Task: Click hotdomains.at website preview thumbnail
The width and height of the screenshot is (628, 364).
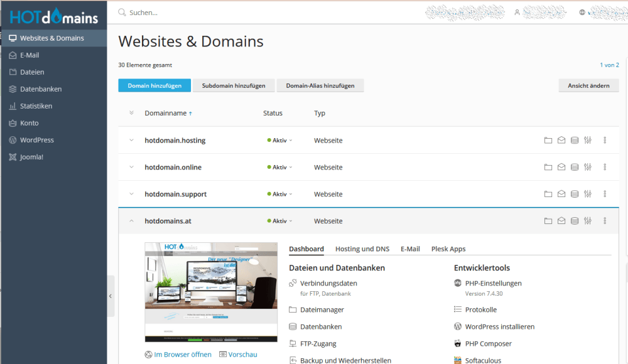Action: click(211, 292)
